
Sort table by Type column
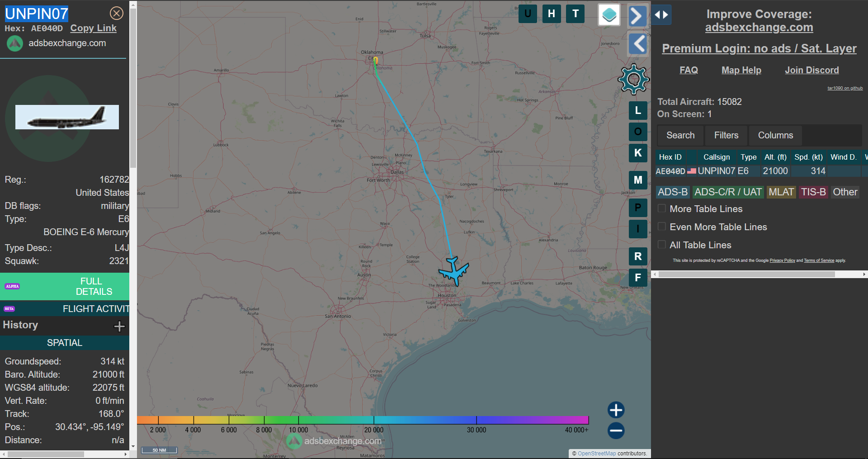point(748,157)
